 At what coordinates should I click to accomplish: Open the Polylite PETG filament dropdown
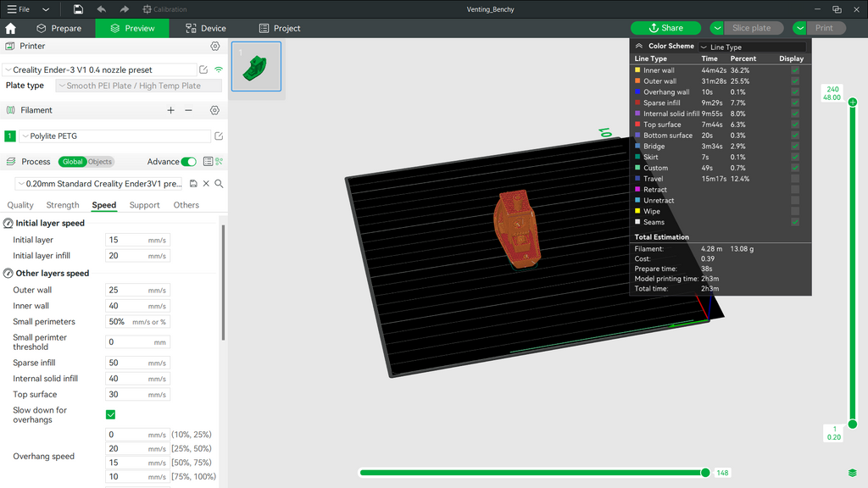(x=115, y=136)
